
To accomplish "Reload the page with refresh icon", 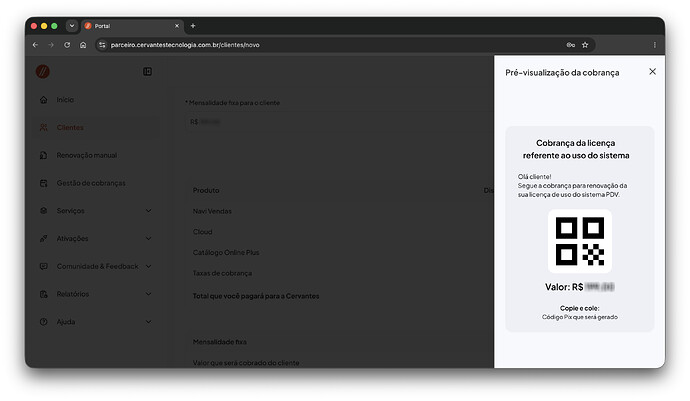I will pos(67,45).
